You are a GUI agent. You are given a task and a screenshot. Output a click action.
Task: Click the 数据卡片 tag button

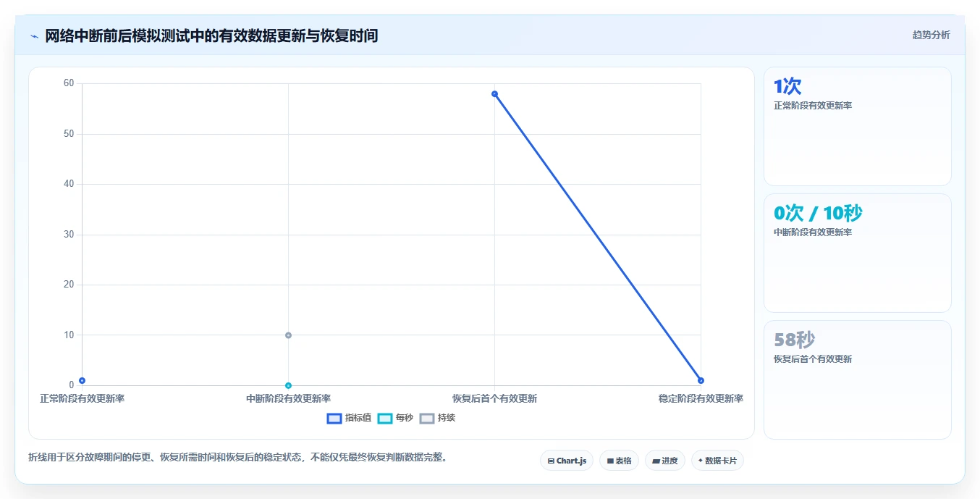pyautogui.click(x=717, y=461)
